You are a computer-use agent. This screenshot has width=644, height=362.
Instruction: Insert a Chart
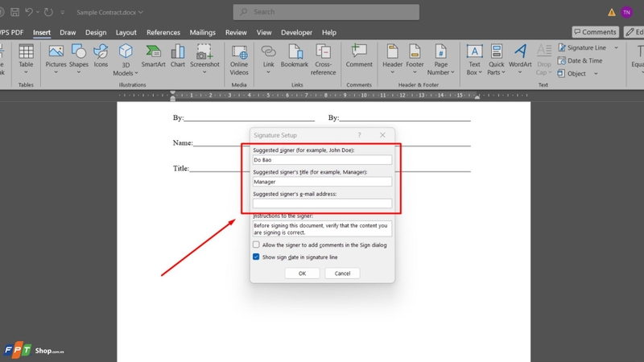[x=177, y=56]
